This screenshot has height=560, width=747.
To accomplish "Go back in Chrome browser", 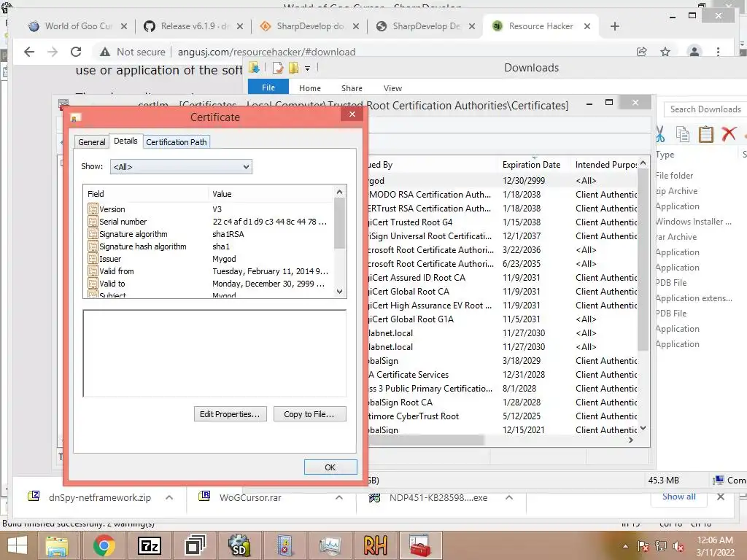I will 29,52.
